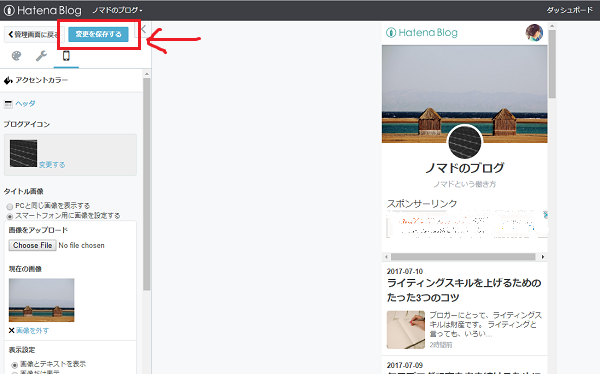Click the 2017-07-09 date entry
Image resolution: width=600 pixels, height=374 pixels.
(404, 365)
